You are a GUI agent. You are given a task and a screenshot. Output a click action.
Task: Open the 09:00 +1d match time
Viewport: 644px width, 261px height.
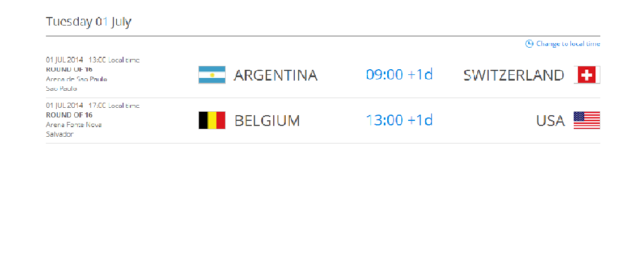[399, 75]
